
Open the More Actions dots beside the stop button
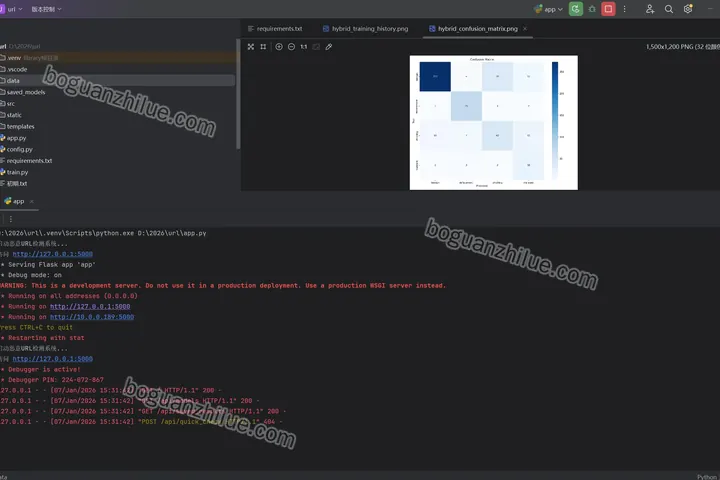624,9
